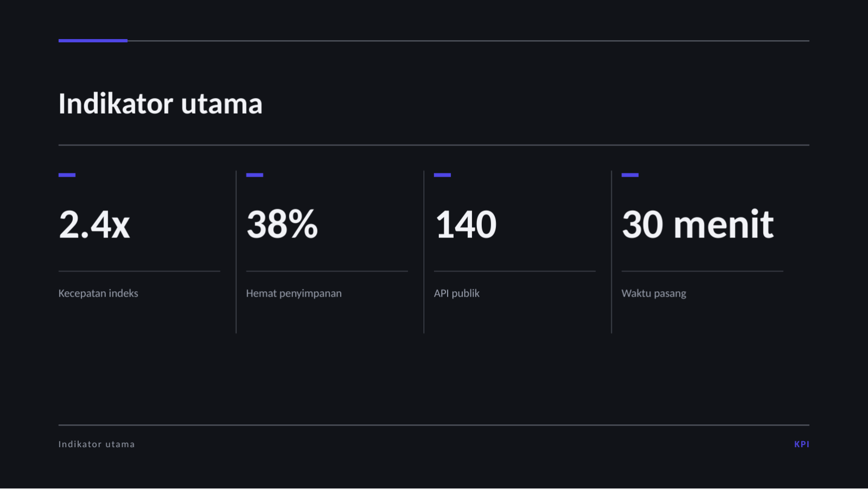Select the 'Hemat penyimpanan' label

pos(294,293)
